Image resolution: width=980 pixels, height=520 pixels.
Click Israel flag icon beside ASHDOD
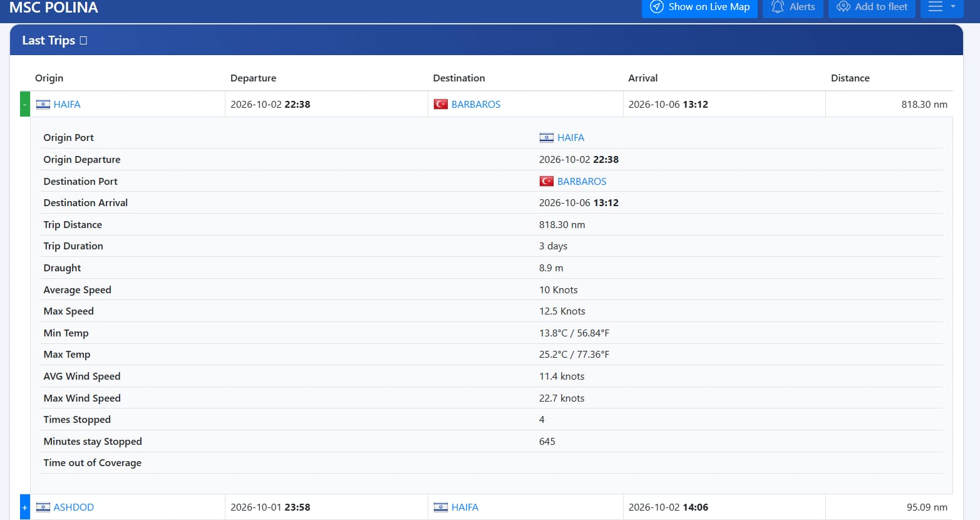[43, 507]
